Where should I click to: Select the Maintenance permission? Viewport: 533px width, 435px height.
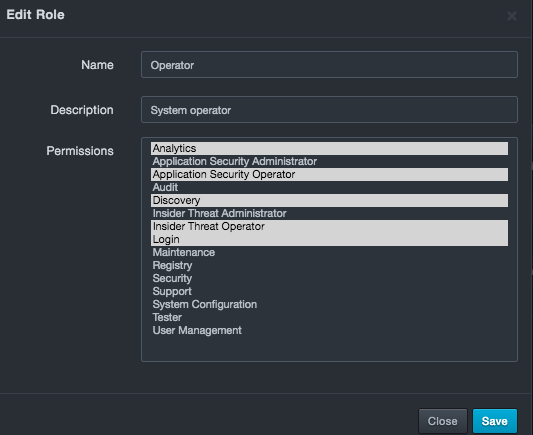[x=329, y=253]
